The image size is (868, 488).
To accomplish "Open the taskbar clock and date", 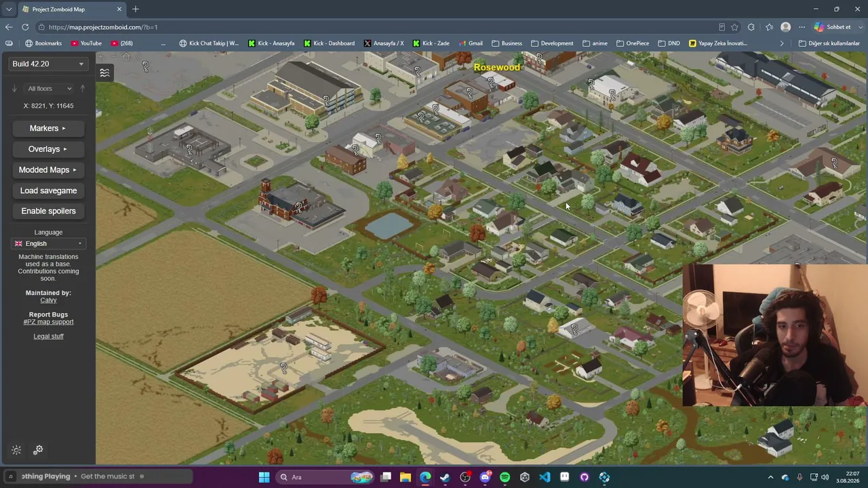I will (x=848, y=477).
